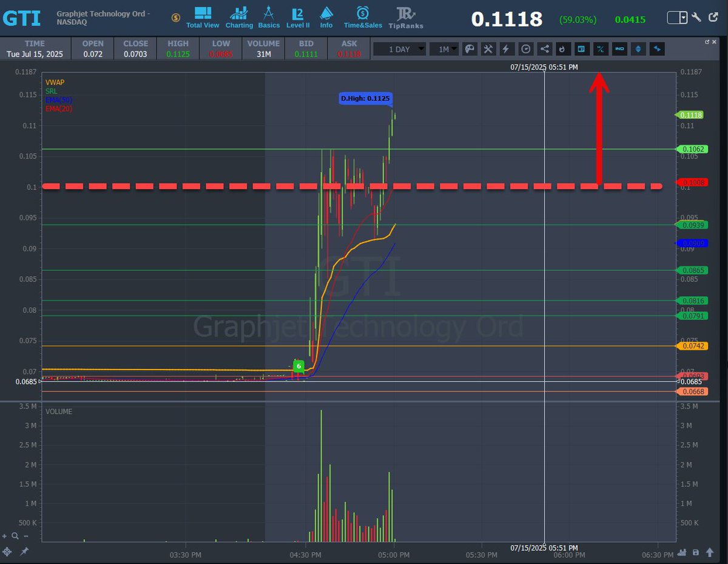Open the 1 DAY range dropdown
This screenshot has height=564, width=728.
[x=400, y=49]
